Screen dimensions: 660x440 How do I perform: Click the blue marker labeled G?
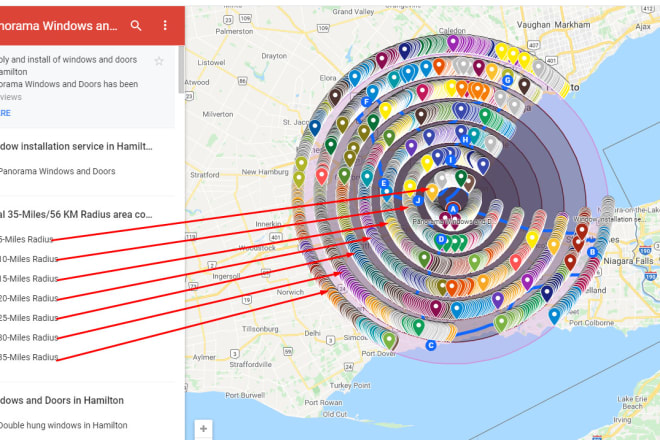[508, 80]
